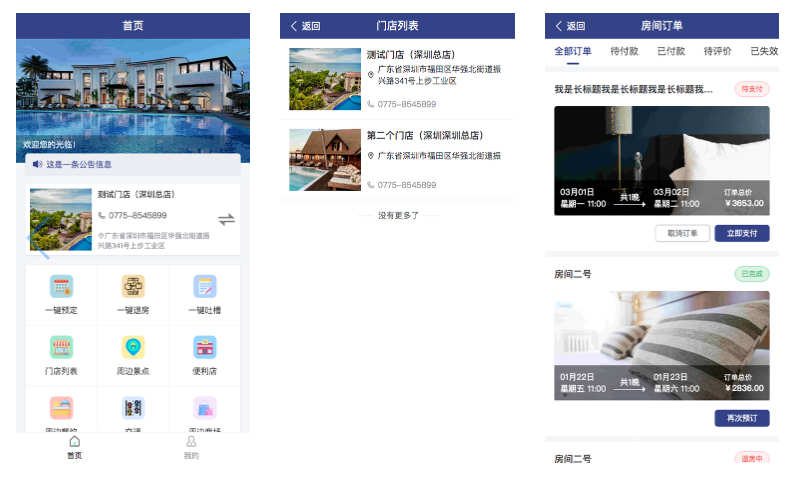The height and width of the screenshot is (487, 801).
Task: Click the speaker icon on the announcement bar
Action: click(x=37, y=164)
